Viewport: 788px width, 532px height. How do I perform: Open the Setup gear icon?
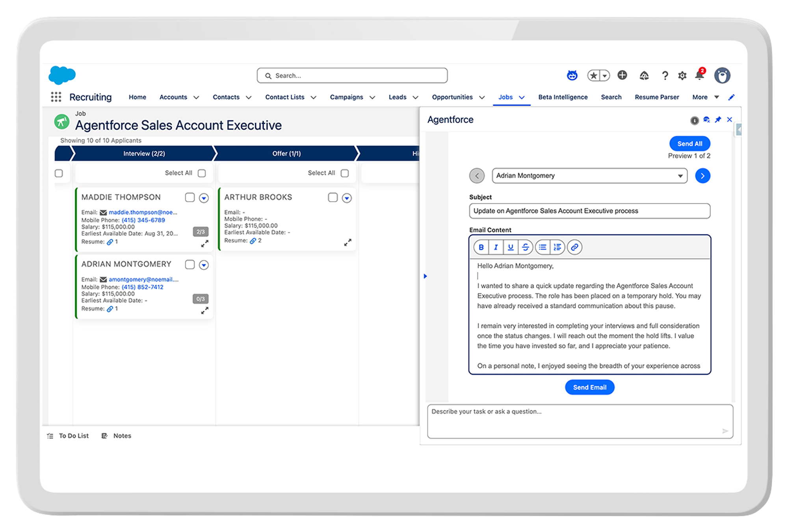(x=682, y=75)
